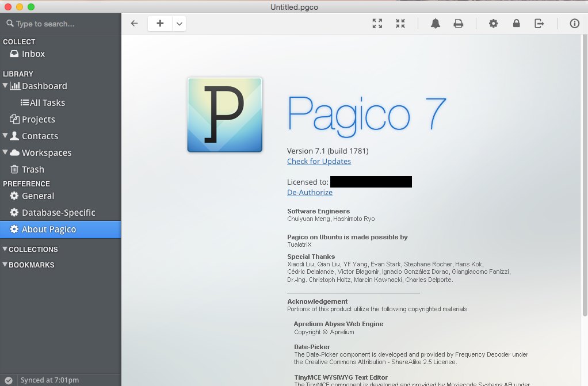Click Inbox tray icon
Viewport: 588px width, 386px height.
coord(14,53)
